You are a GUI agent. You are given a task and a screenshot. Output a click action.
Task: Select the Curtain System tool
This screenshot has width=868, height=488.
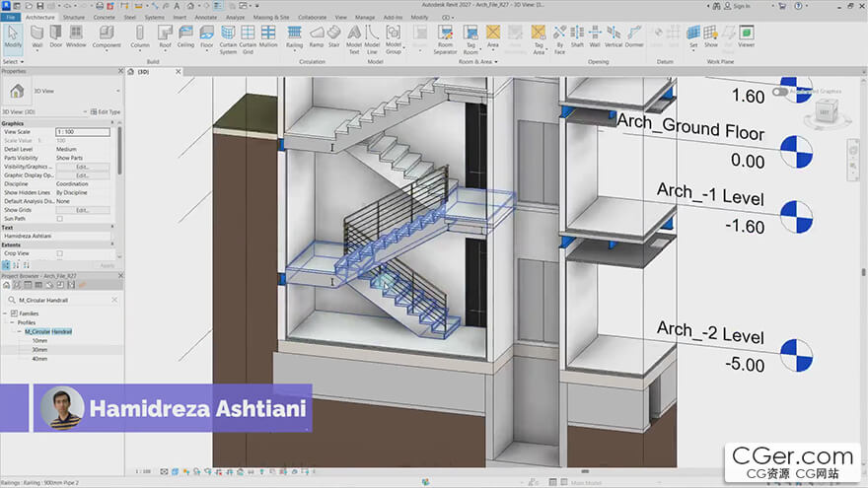click(228, 39)
